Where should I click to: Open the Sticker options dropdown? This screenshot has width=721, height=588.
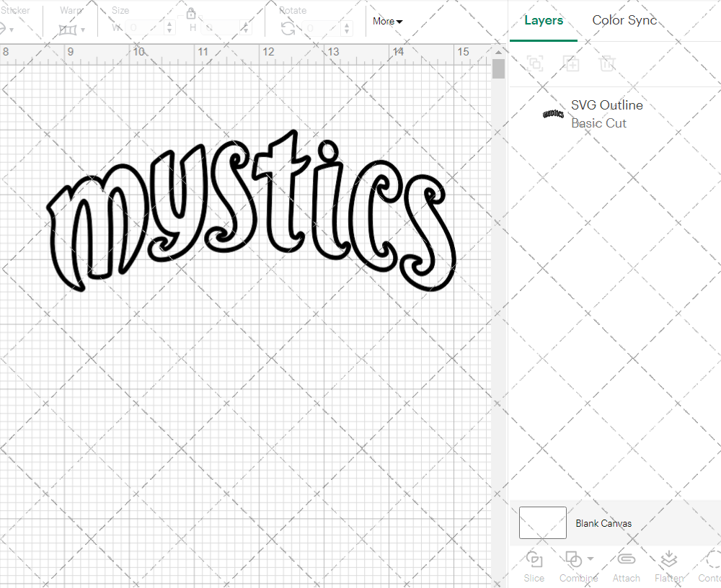click(13, 30)
